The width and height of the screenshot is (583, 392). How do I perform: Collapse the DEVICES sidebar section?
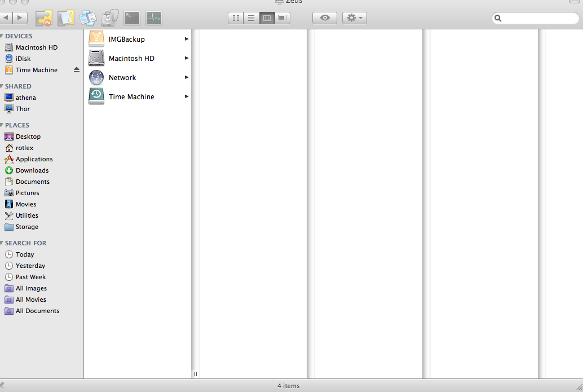(2, 36)
